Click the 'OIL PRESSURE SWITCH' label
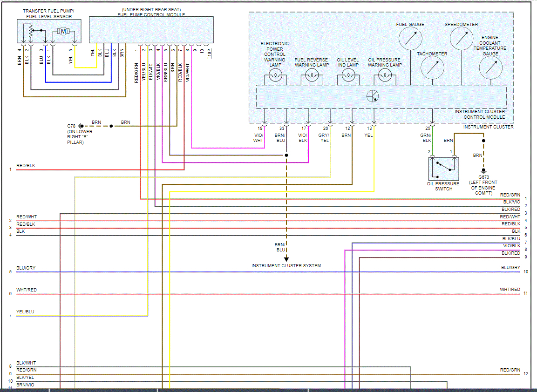The height and width of the screenshot is (392, 537). [443, 186]
